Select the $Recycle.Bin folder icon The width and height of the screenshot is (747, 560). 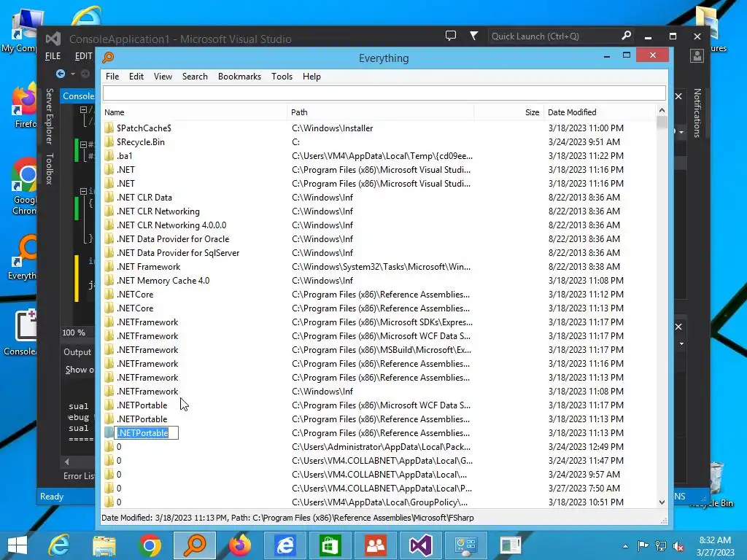tap(109, 142)
